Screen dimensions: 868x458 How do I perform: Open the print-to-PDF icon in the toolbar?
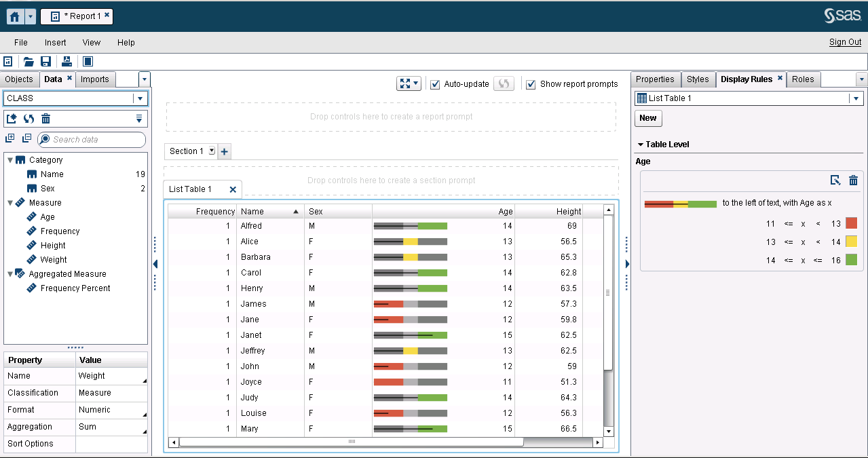coord(66,61)
